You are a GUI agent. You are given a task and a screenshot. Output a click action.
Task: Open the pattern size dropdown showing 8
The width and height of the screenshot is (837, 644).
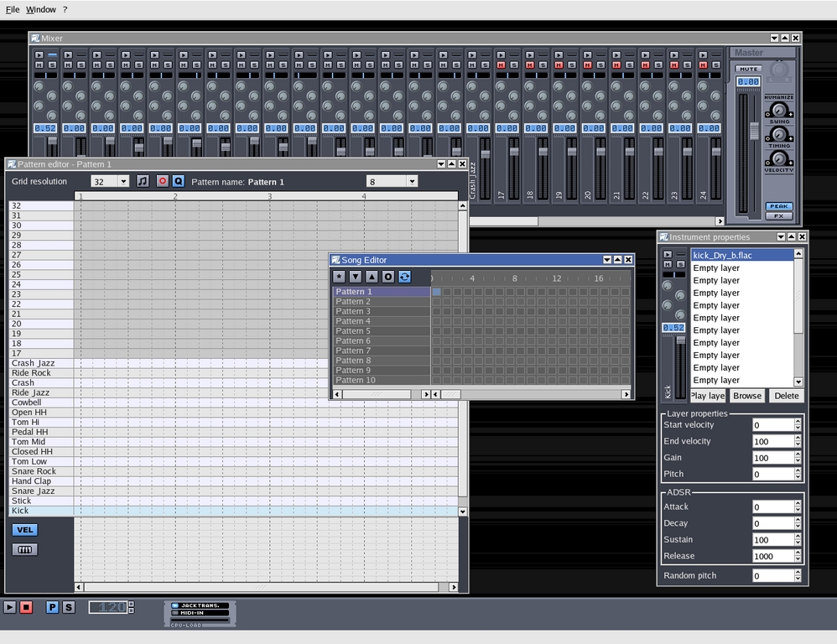(392, 181)
